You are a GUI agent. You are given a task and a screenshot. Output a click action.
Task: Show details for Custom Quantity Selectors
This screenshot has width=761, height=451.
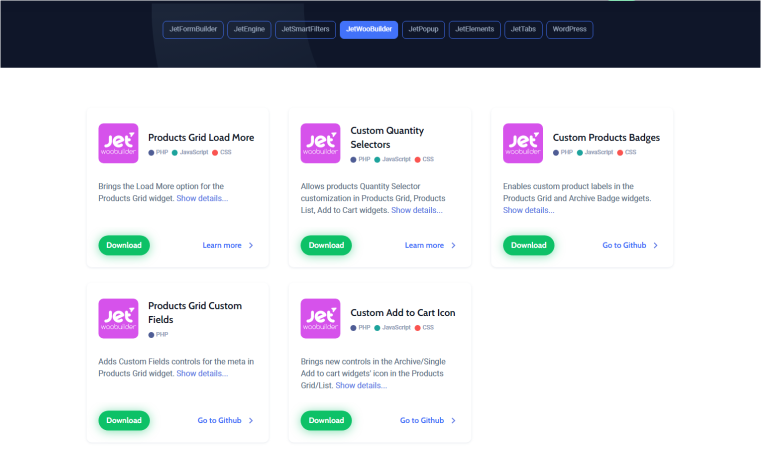417,210
